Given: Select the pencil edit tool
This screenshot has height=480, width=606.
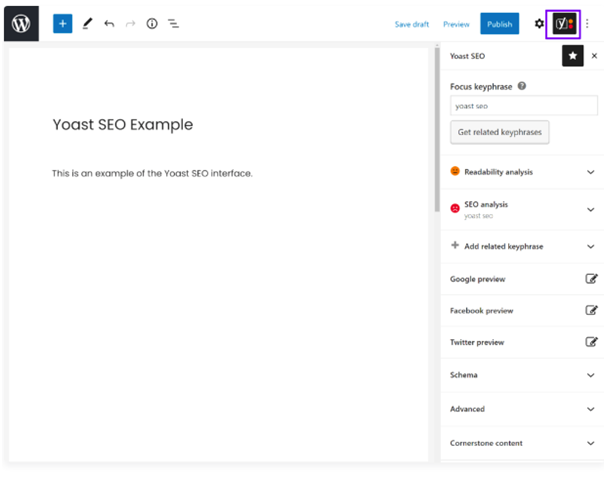Looking at the screenshot, I should pyautogui.click(x=88, y=24).
